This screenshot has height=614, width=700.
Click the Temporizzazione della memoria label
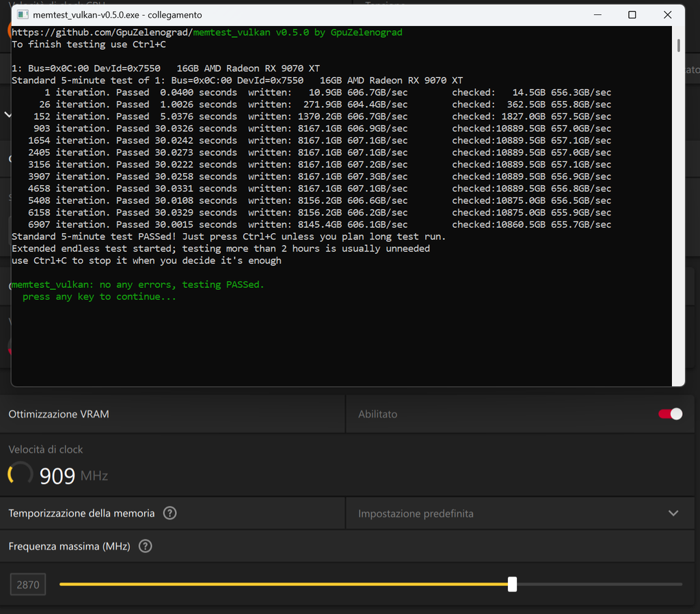[81, 513]
